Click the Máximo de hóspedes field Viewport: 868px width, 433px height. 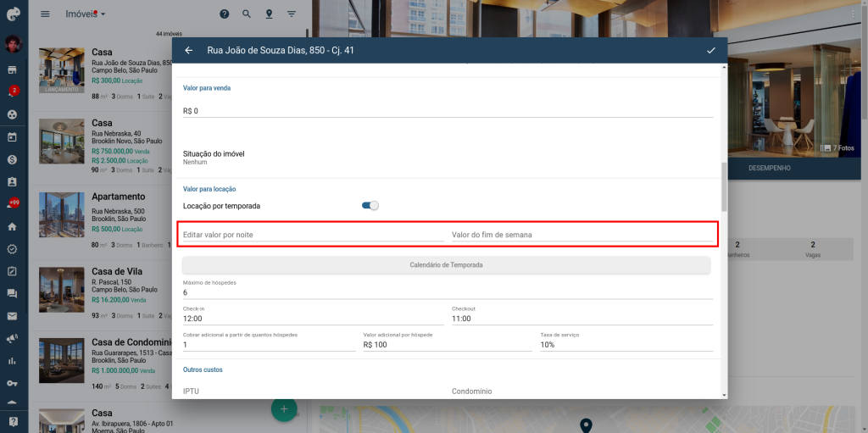[x=448, y=289]
